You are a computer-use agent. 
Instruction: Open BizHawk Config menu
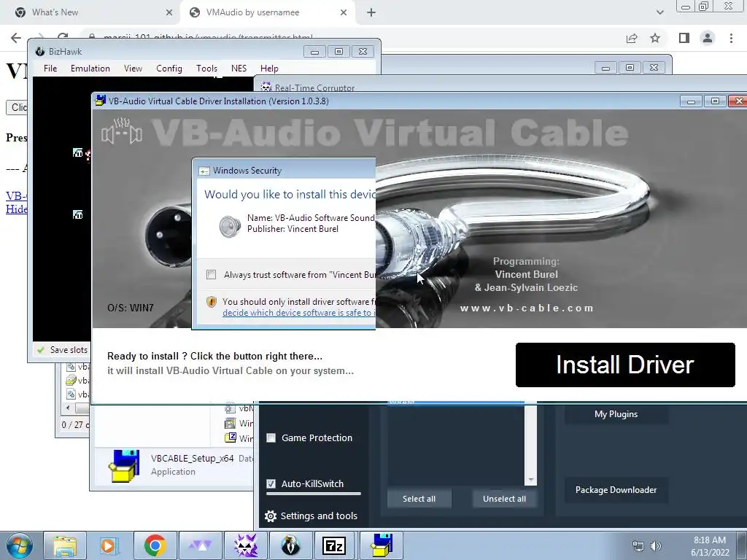coord(169,69)
